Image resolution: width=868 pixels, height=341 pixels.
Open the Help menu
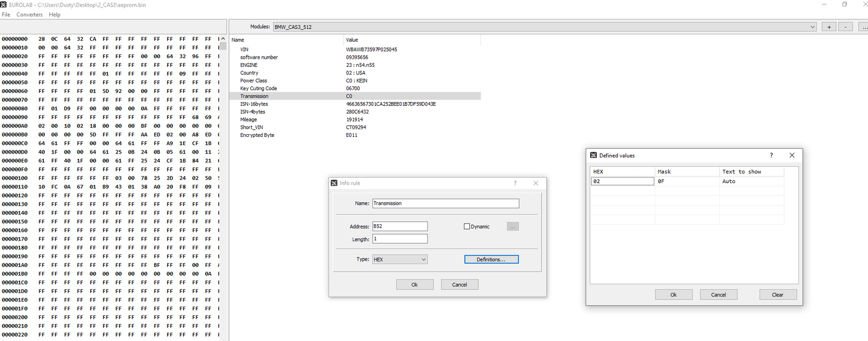tap(54, 15)
